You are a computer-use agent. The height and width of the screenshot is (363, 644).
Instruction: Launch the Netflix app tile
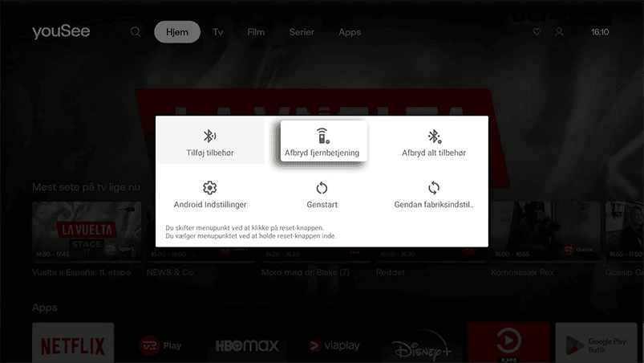pos(73,344)
